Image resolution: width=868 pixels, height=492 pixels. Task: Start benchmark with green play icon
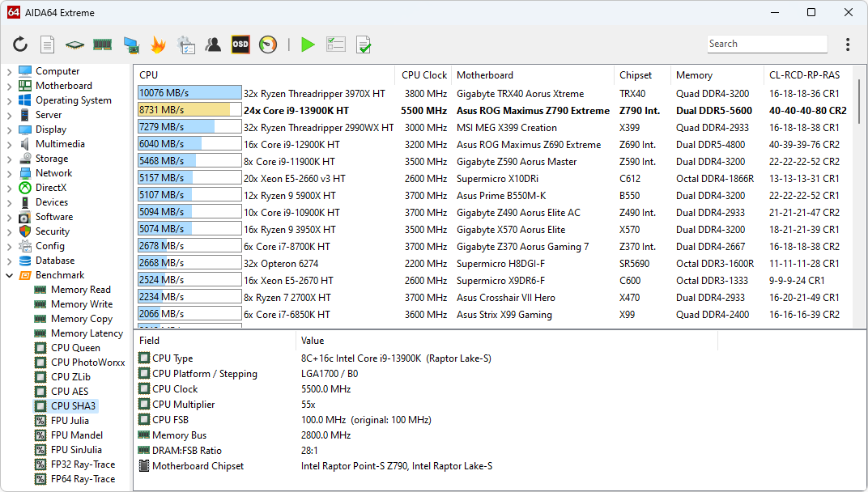[x=308, y=45]
